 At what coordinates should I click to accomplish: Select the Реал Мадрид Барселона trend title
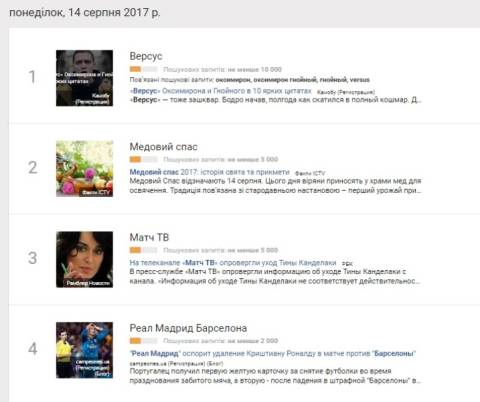click(x=188, y=328)
